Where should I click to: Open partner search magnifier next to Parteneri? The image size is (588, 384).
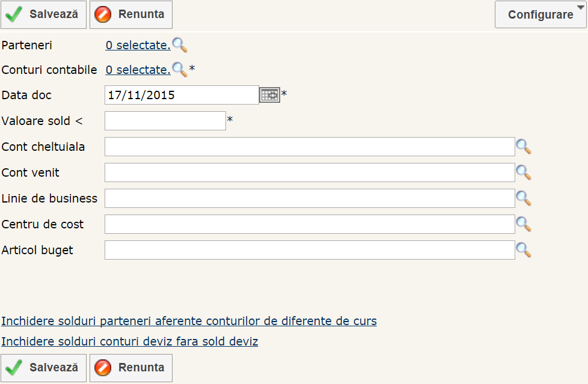[180, 45]
